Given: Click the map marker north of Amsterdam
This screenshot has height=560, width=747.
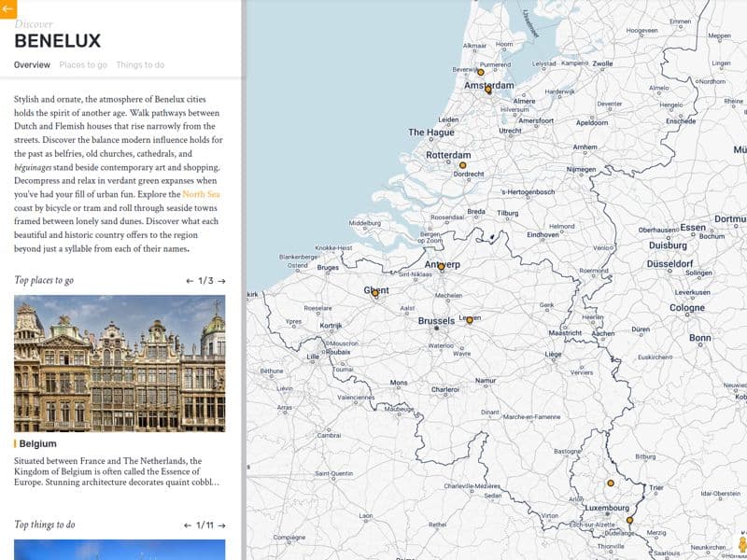Looking at the screenshot, I should point(481,73).
